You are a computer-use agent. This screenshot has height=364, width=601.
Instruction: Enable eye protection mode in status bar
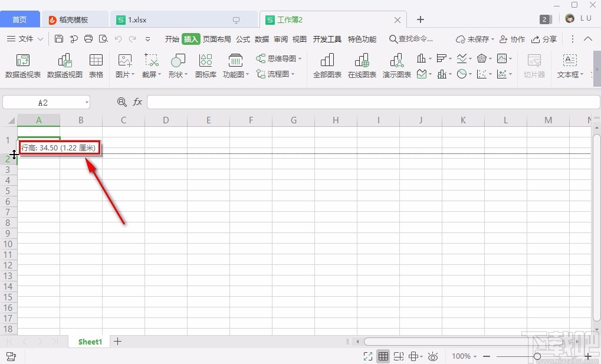(x=432, y=356)
